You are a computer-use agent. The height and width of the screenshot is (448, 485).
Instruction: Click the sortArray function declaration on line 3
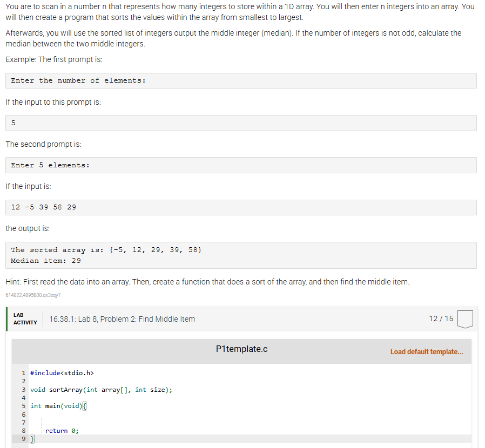[x=101, y=389]
